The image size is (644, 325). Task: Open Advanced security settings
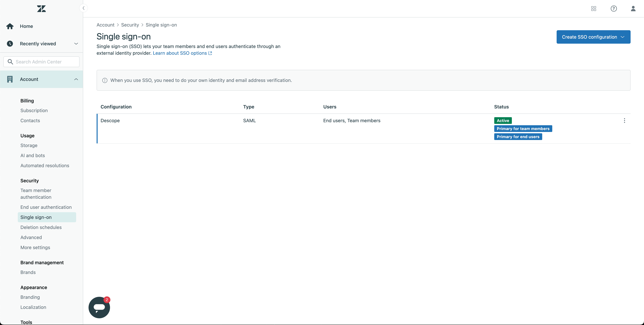click(x=31, y=237)
